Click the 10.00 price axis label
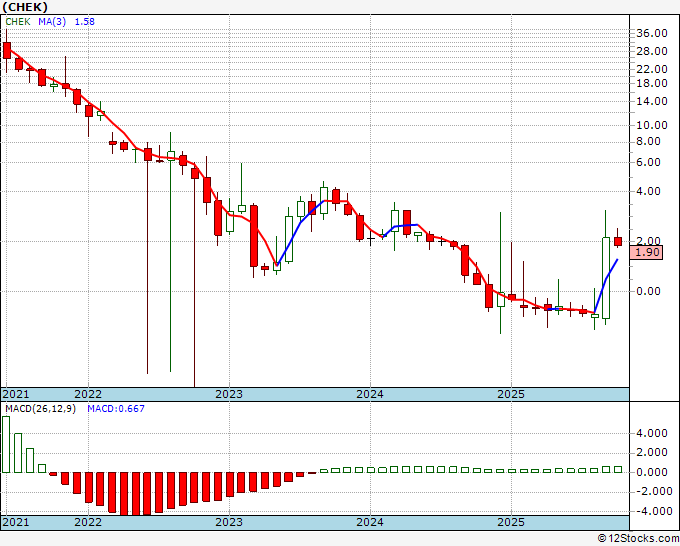Viewport: 680px width, 546px height. pyautogui.click(x=651, y=125)
